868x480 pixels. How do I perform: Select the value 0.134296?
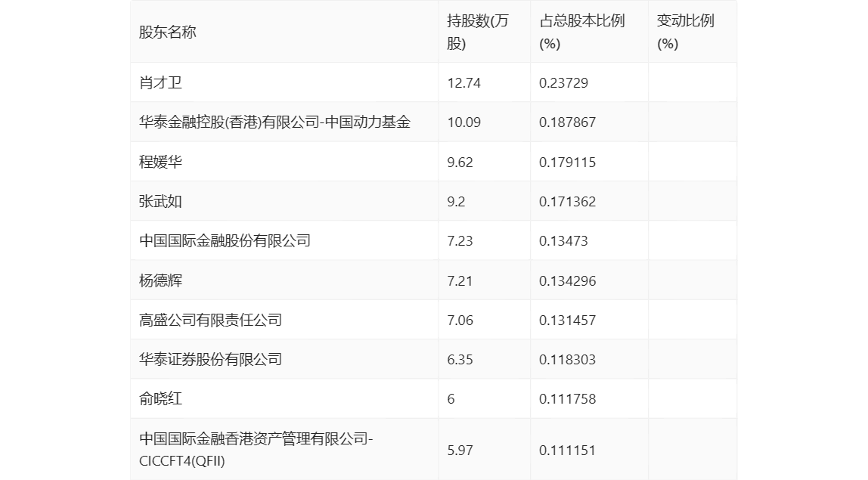pyautogui.click(x=567, y=280)
